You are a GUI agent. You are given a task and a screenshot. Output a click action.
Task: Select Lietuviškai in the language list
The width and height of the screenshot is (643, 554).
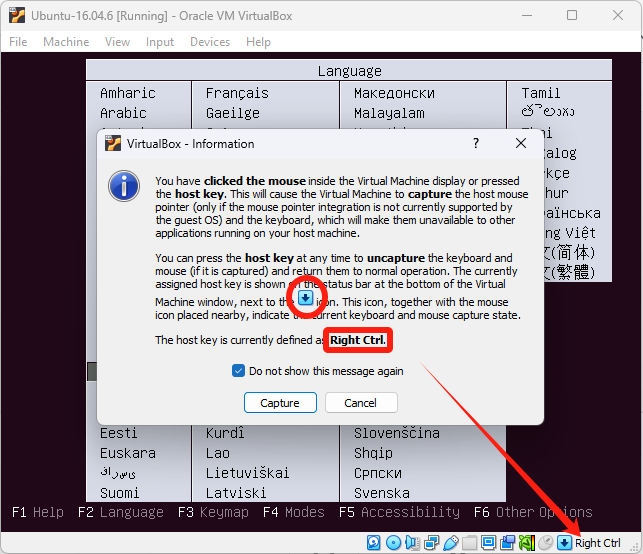click(x=247, y=473)
